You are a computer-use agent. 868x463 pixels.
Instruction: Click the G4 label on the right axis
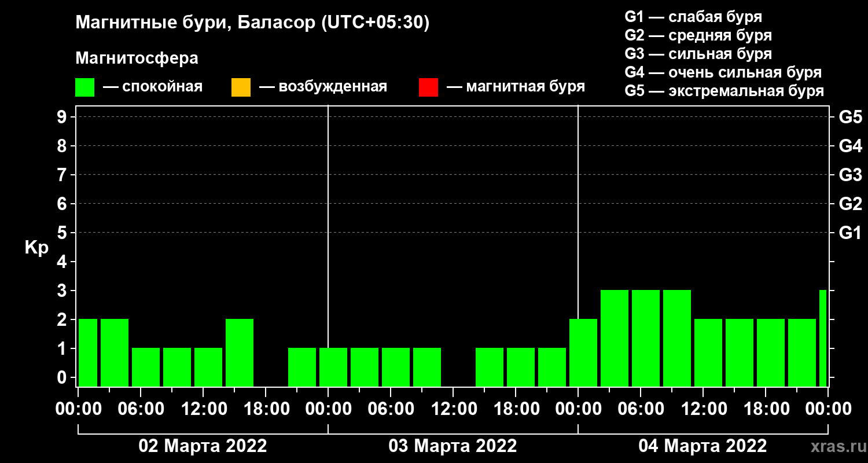pyautogui.click(x=851, y=146)
